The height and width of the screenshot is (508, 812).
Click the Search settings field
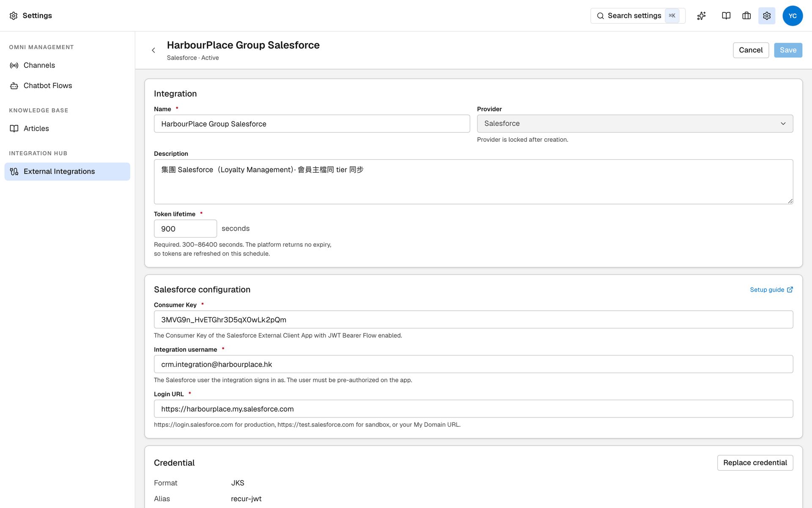click(x=638, y=16)
